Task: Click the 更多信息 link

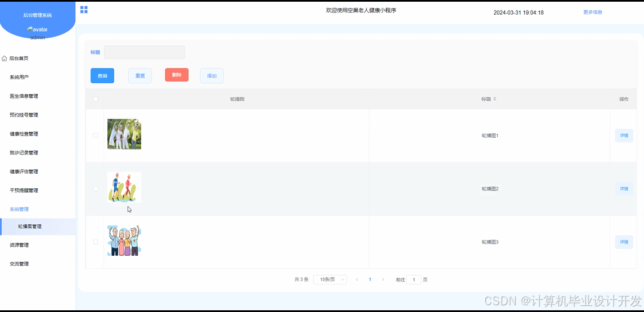Action: [593, 12]
